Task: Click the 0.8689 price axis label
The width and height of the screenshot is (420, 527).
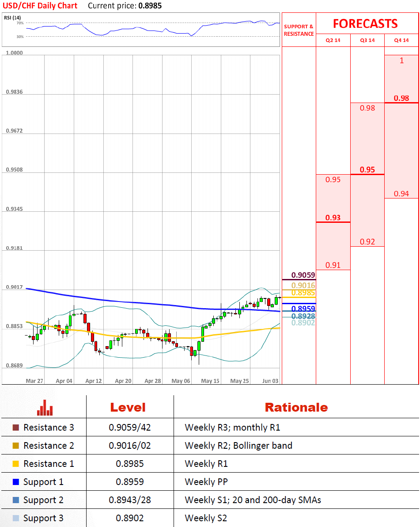Action: tap(15, 365)
